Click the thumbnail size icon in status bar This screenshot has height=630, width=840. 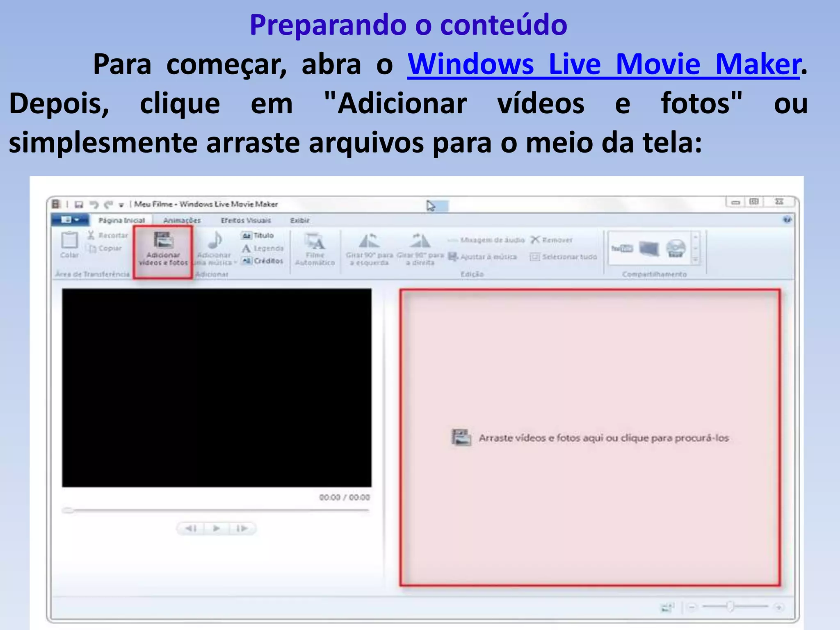[668, 607]
